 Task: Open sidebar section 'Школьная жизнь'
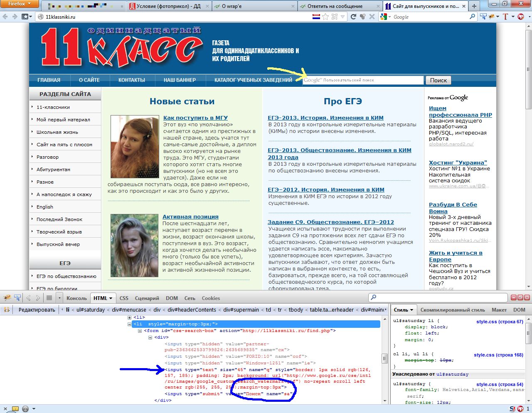tap(57, 132)
